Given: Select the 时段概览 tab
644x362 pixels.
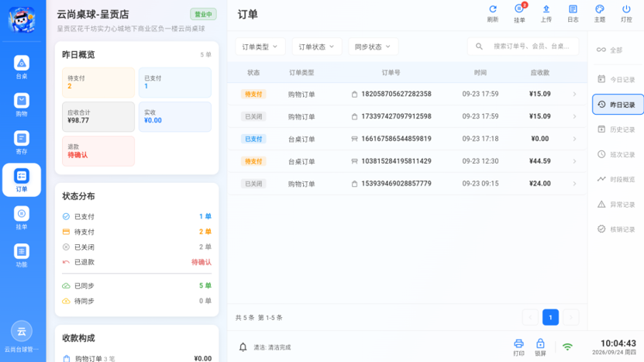Looking at the screenshot, I should 618,179.
